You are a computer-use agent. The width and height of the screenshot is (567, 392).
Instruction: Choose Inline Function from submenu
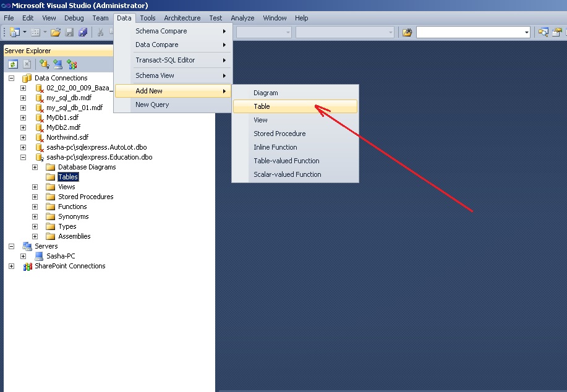click(x=295, y=147)
